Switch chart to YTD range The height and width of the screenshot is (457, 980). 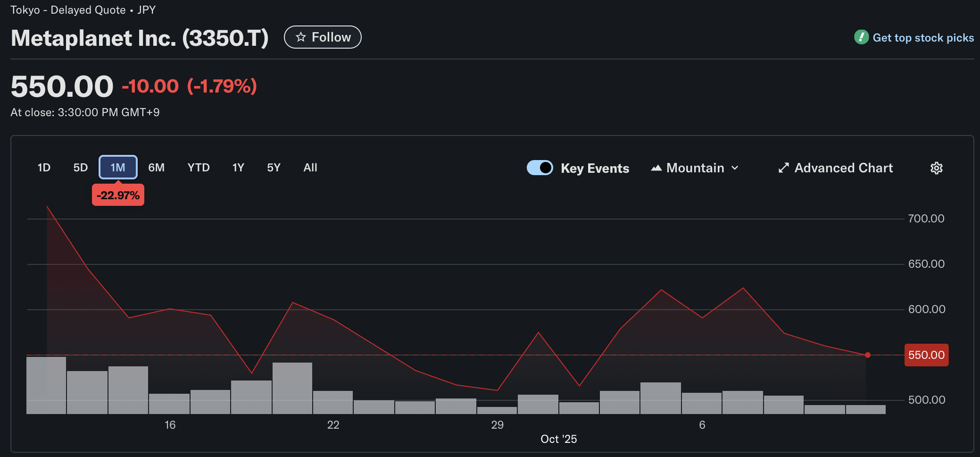pos(199,168)
